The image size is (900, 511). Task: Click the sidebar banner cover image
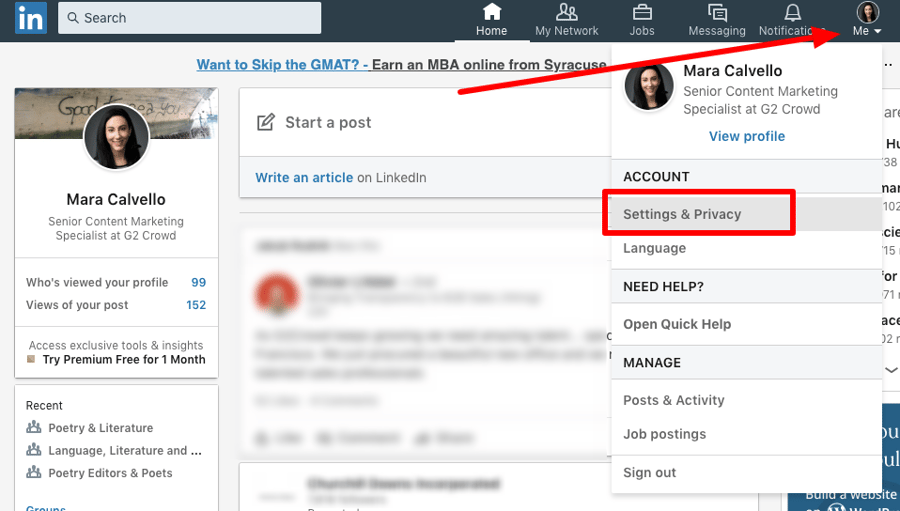pos(117,113)
